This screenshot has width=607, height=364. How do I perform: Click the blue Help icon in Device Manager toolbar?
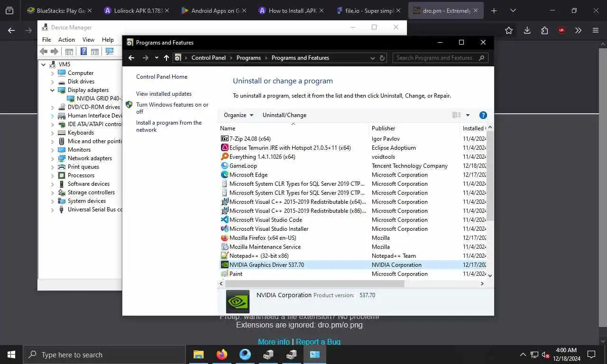(83, 52)
